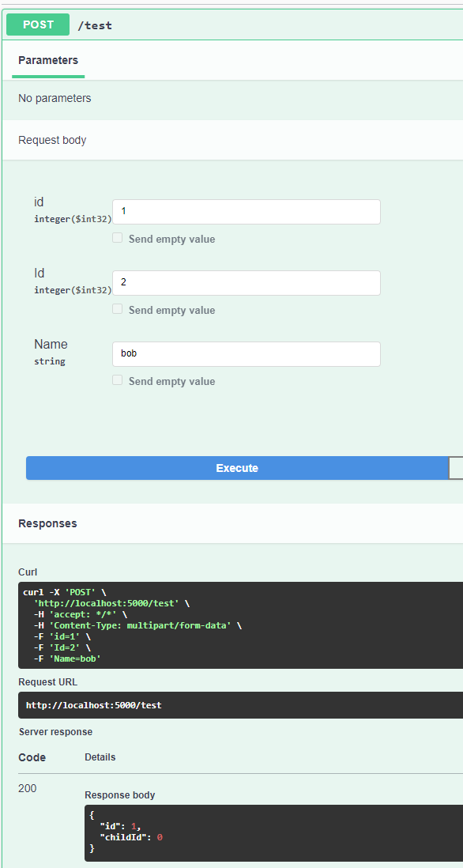Click the id parameter input containing 1
463x868 pixels.
[246, 212]
